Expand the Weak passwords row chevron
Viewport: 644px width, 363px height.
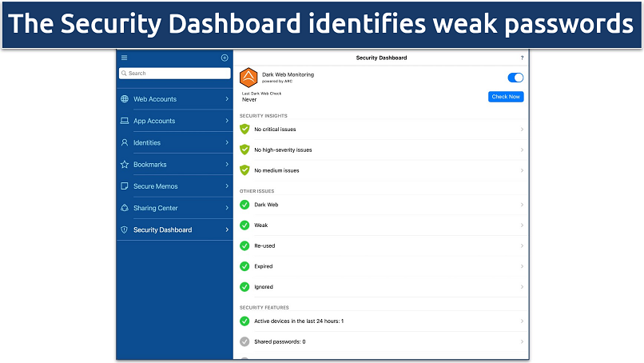(522, 225)
